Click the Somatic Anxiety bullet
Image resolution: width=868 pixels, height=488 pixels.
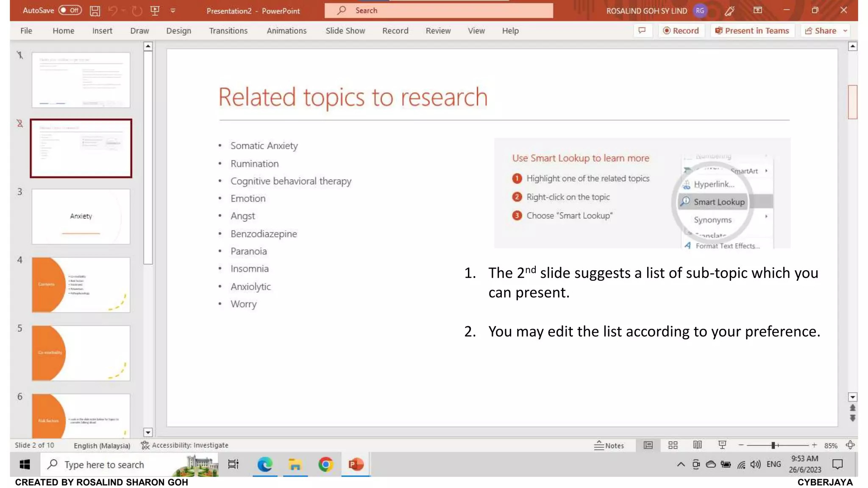pos(264,146)
